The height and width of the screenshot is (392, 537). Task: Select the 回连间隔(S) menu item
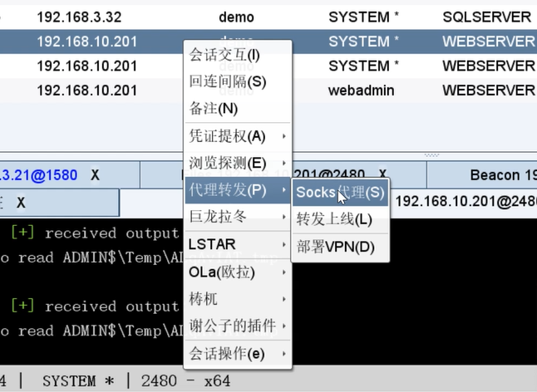227,81
